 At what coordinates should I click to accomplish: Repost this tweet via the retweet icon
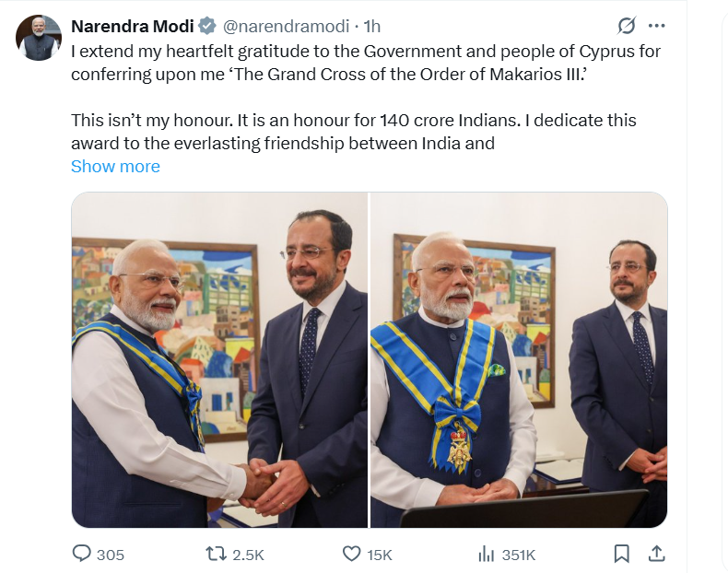point(217,554)
